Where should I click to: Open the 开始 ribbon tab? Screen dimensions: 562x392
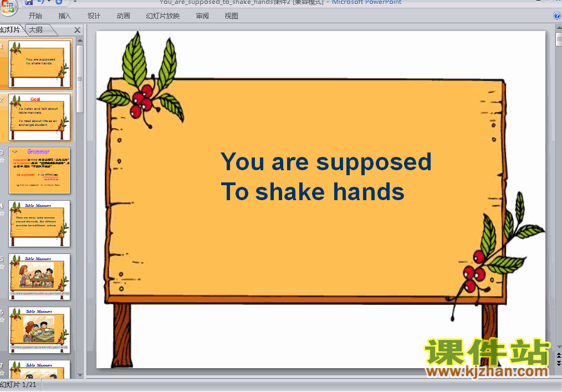pyautogui.click(x=35, y=16)
